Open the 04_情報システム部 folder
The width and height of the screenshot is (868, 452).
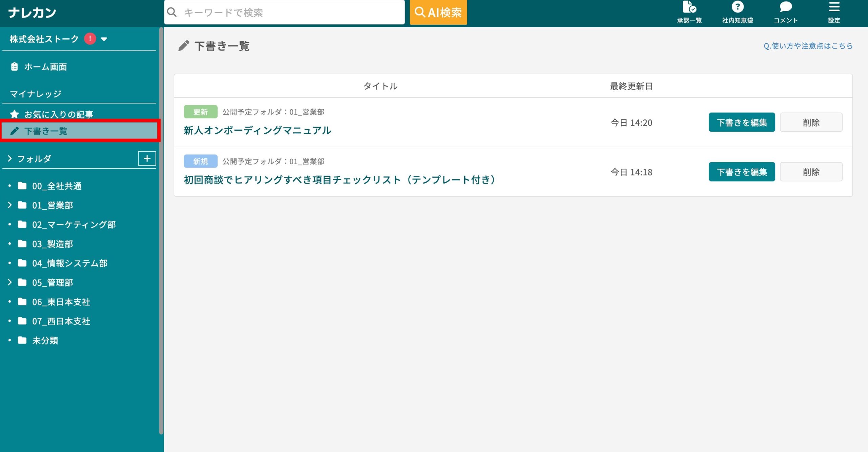[70, 263]
